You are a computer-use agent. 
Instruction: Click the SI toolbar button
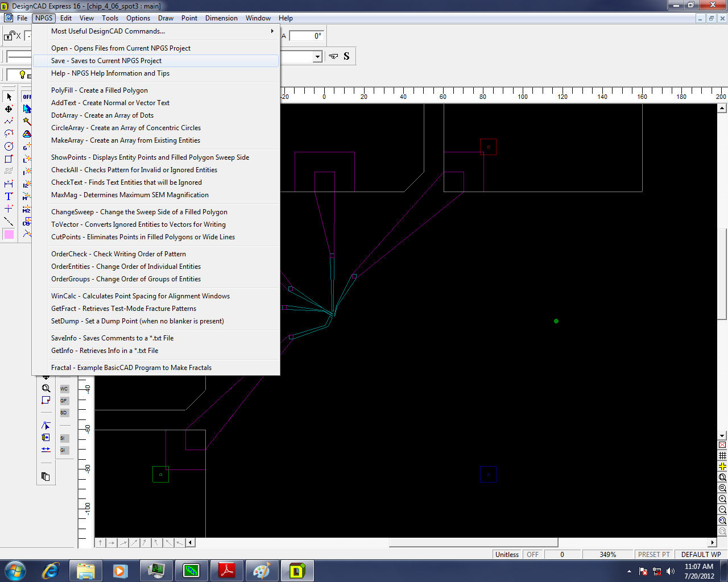(x=64, y=438)
